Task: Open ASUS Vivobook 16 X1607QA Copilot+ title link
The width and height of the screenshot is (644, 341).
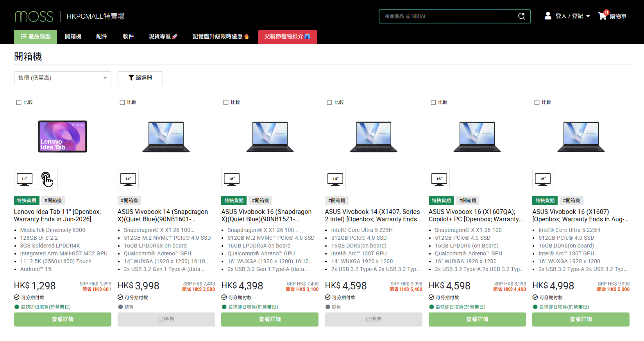Action: (476, 215)
